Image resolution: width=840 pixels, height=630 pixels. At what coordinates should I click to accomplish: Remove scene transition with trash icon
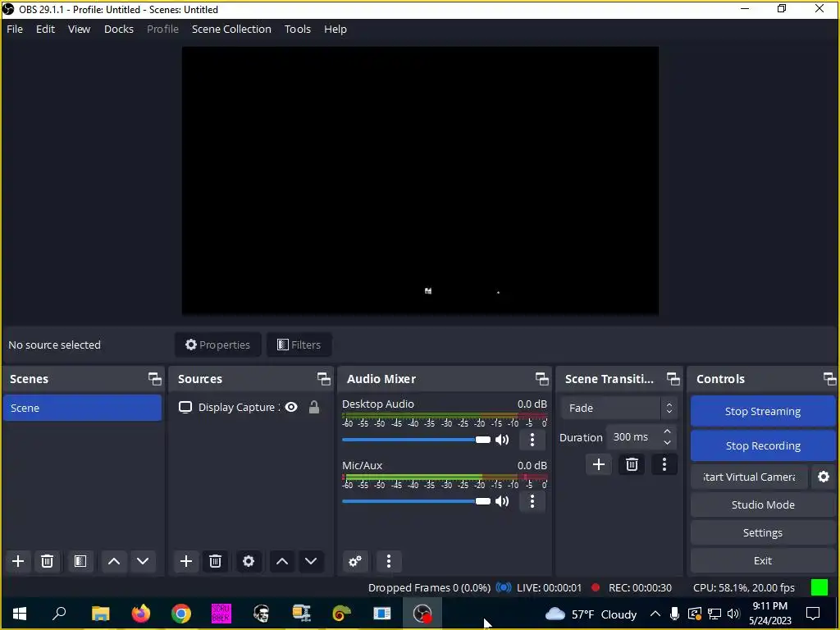pyautogui.click(x=632, y=464)
